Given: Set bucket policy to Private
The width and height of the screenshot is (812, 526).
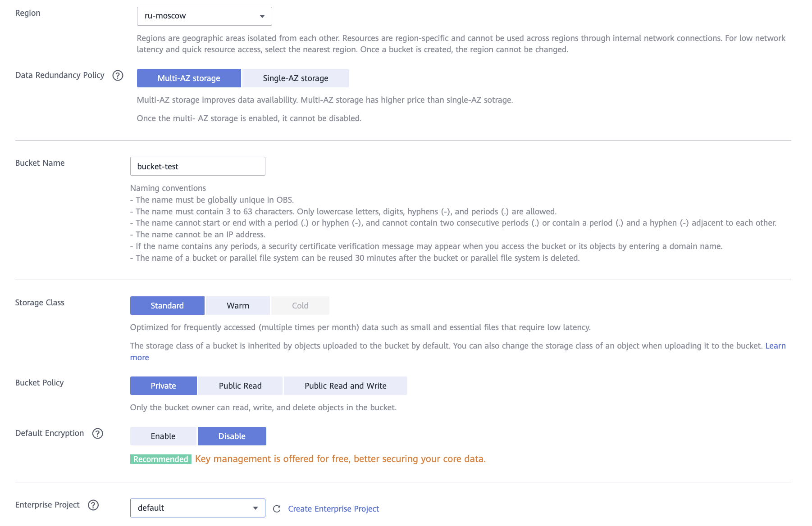Looking at the screenshot, I should [163, 386].
